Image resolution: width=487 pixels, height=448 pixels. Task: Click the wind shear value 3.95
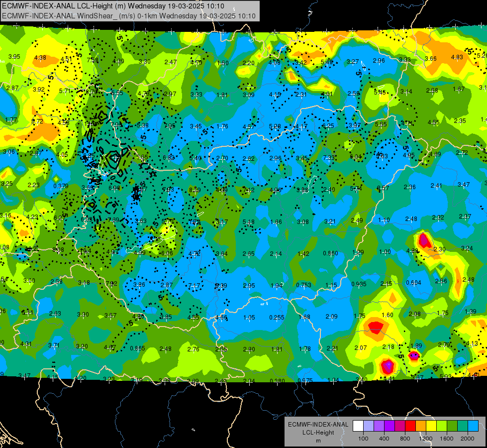(x=14, y=57)
